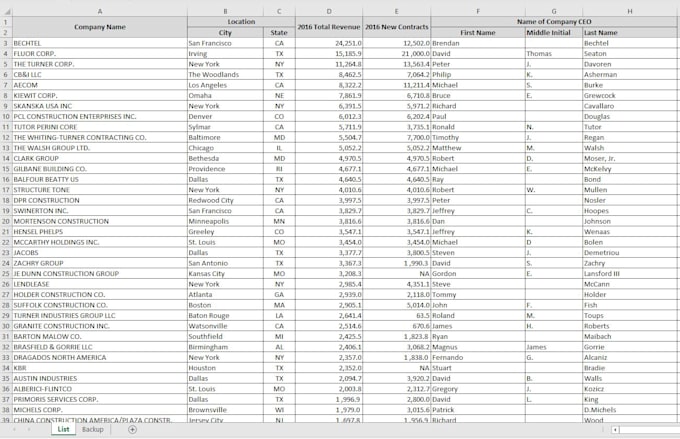Select the ZACHRY GROUP cell
The image size is (680, 439).
(100, 263)
